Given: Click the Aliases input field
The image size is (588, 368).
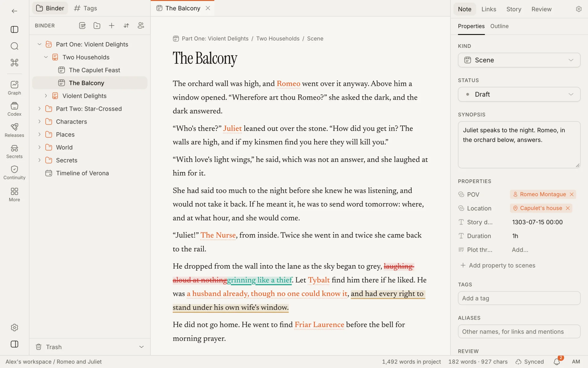Looking at the screenshot, I should (x=519, y=332).
